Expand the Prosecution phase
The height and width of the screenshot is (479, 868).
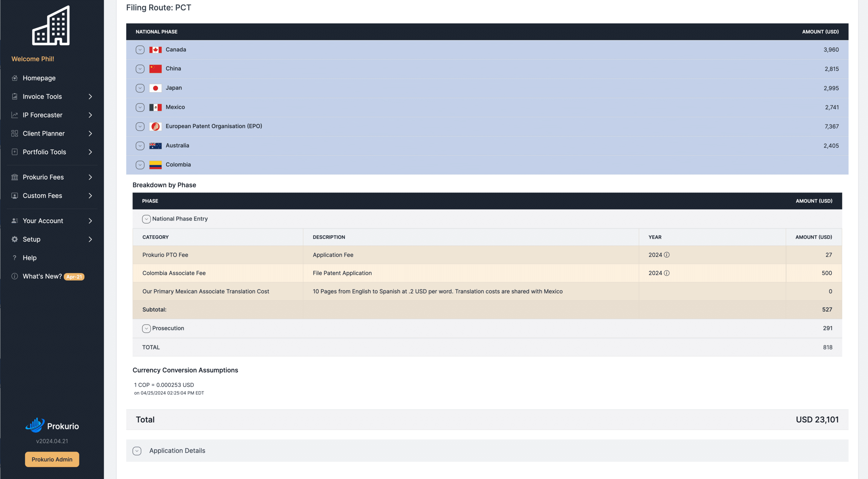point(146,328)
